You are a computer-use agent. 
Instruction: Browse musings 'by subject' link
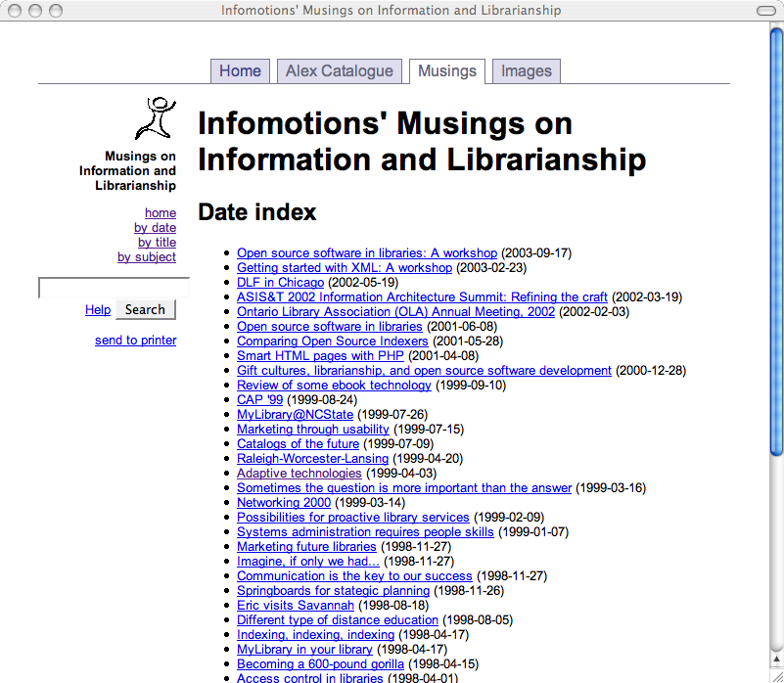[147, 257]
